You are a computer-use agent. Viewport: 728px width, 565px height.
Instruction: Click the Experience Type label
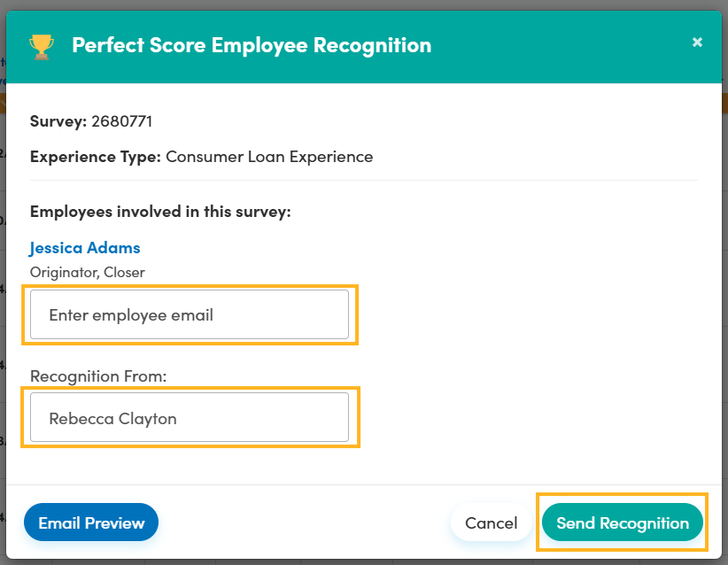point(95,157)
